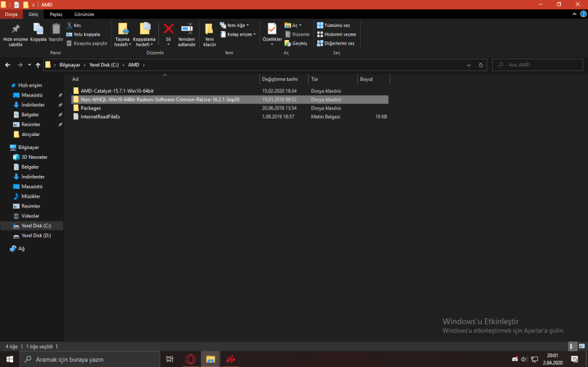Image resolution: width=588 pixels, height=367 pixels.
Task: Open the Windows Start button
Action: 10,359
